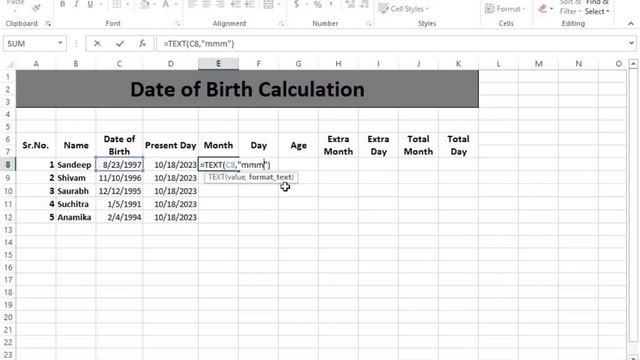This screenshot has width=640, height=360.
Task: Select row 8 header
Action: click(x=8, y=164)
